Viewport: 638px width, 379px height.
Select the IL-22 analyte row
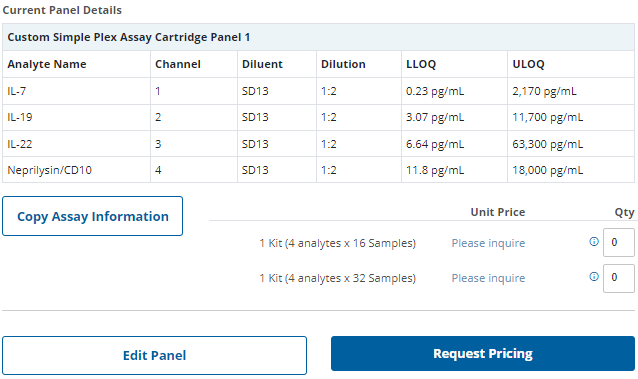[318, 144]
